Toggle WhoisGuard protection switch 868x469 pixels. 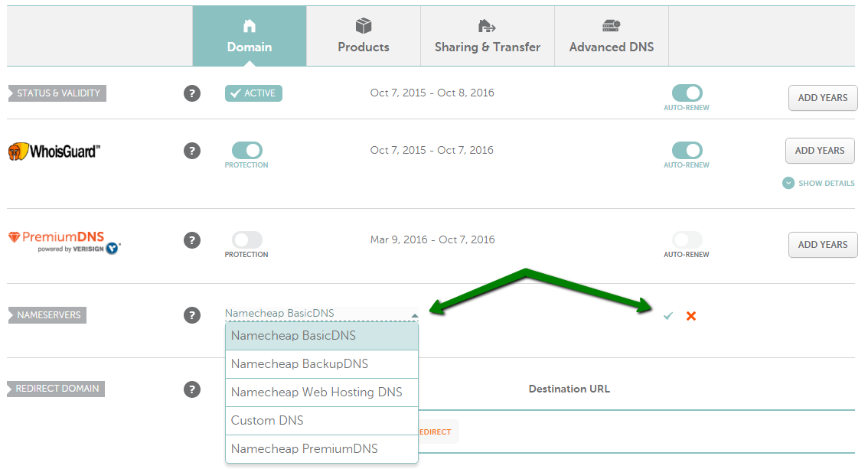(x=247, y=151)
